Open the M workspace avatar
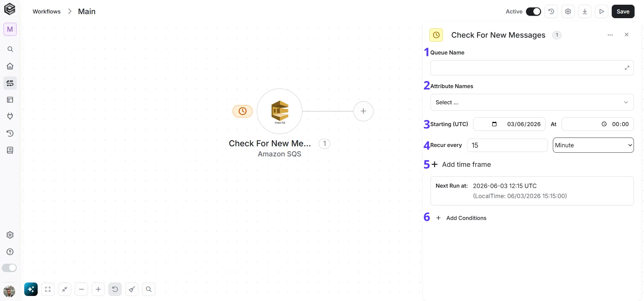This screenshot has width=644, height=301. pos(10,29)
